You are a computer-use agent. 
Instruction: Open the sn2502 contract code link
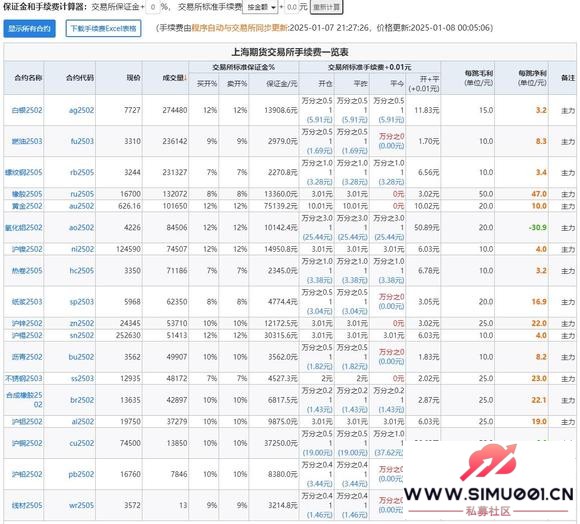(82, 335)
